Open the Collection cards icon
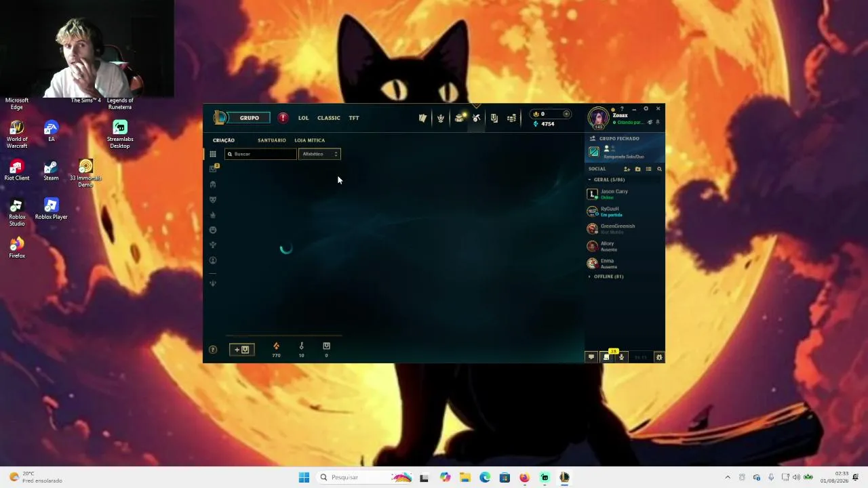Image resolution: width=868 pixels, height=488 pixels. 422,118
